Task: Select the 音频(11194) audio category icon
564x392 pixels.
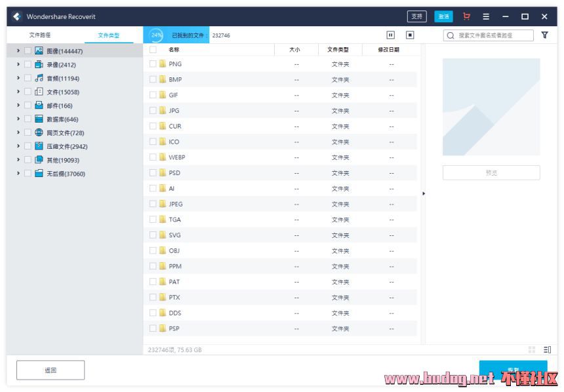Action: pos(39,78)
